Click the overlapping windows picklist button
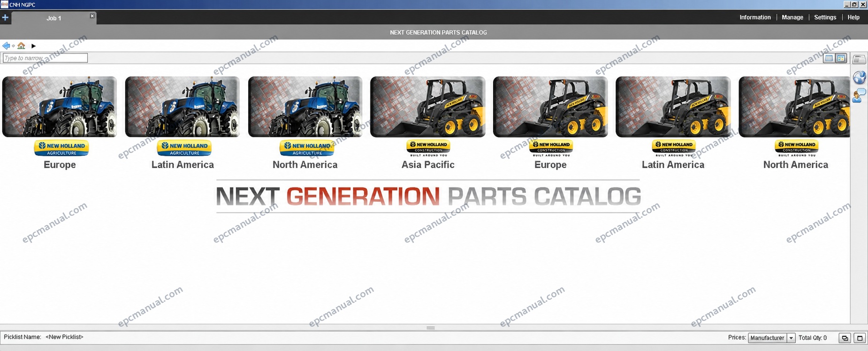The width and height of the screenshot is (868, 351). click(x=845, y=338)
